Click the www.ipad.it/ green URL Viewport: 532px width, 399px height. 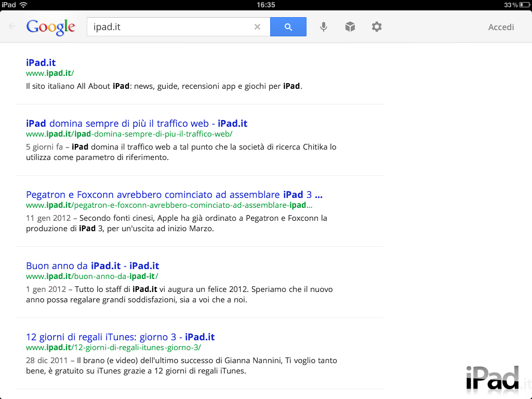50,73
